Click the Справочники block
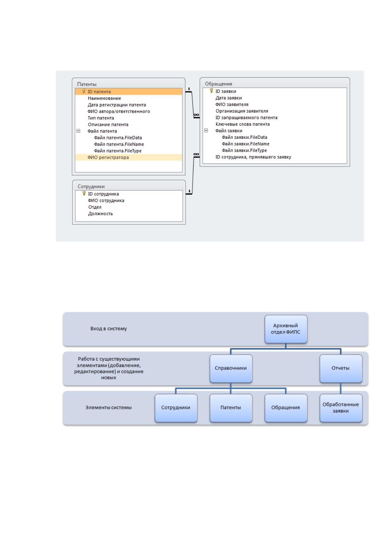Screen dimensions: 392x554 [x=231, y=368]
